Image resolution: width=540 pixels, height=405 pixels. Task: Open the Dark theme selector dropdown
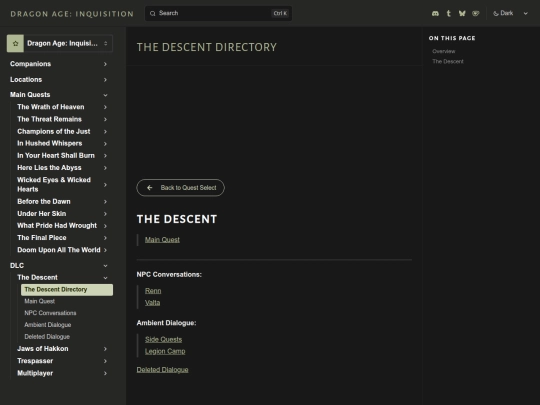[x=511, y=13]
